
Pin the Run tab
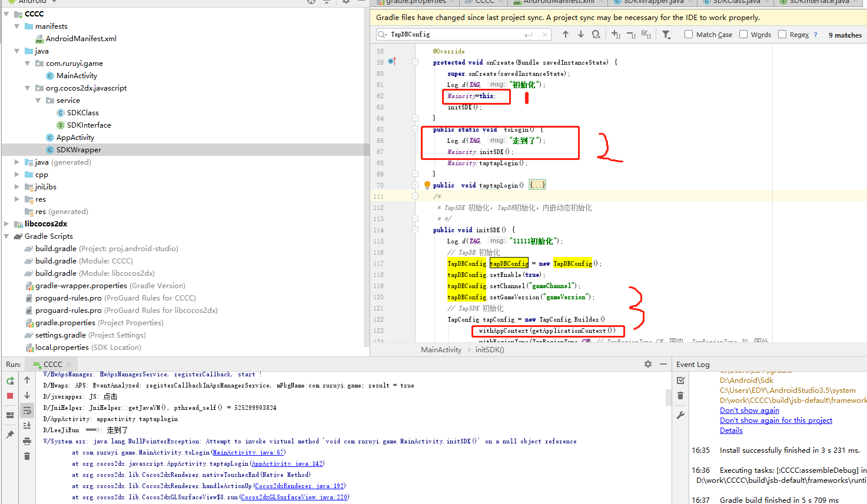[10, 435]
